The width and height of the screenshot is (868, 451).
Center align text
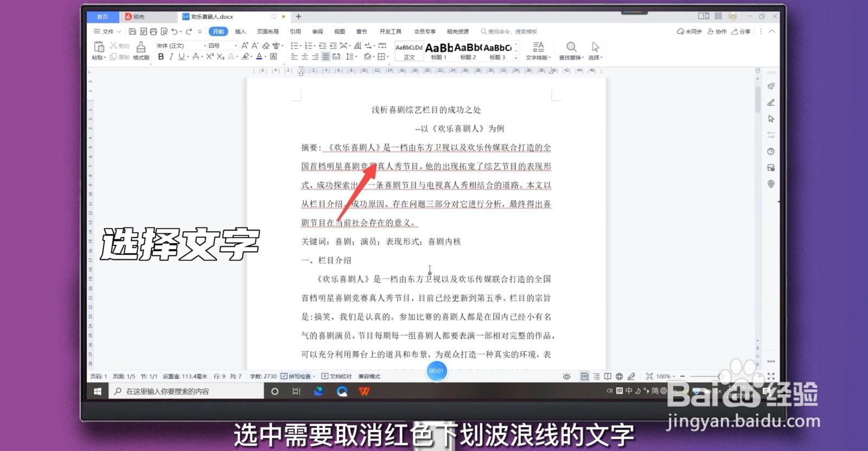pos(304,56)
